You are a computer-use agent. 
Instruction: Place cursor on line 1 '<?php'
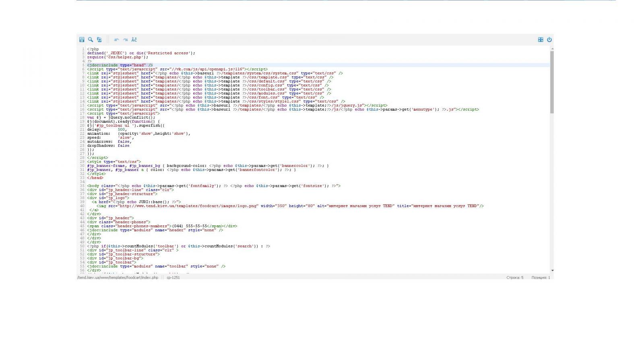93,49
